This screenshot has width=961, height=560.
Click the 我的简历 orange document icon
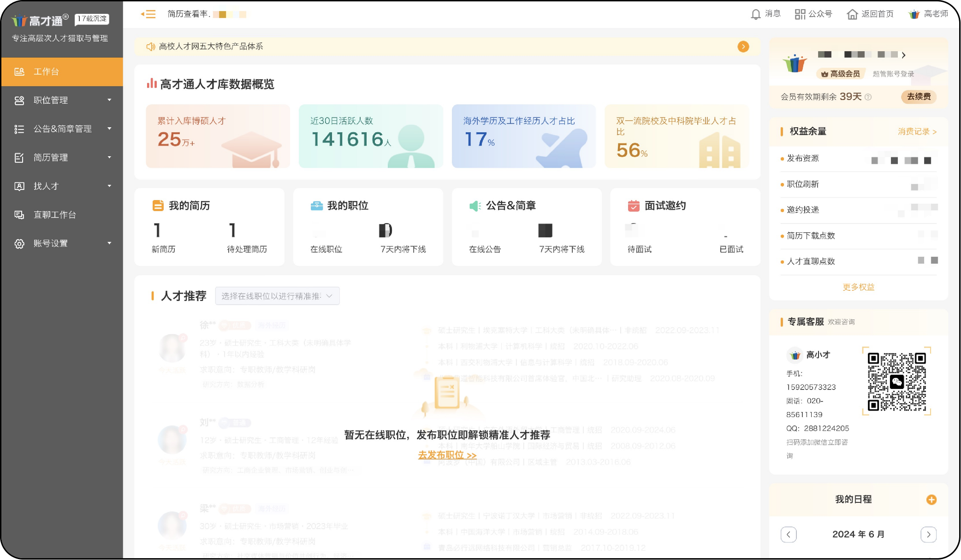click(x=158, y=206)
